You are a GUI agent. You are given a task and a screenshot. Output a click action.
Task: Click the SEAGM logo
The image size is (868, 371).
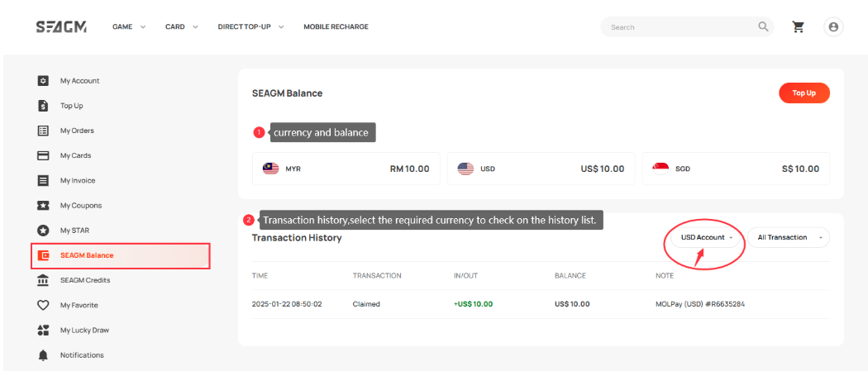pyautogui.click(x=61, y=27)
